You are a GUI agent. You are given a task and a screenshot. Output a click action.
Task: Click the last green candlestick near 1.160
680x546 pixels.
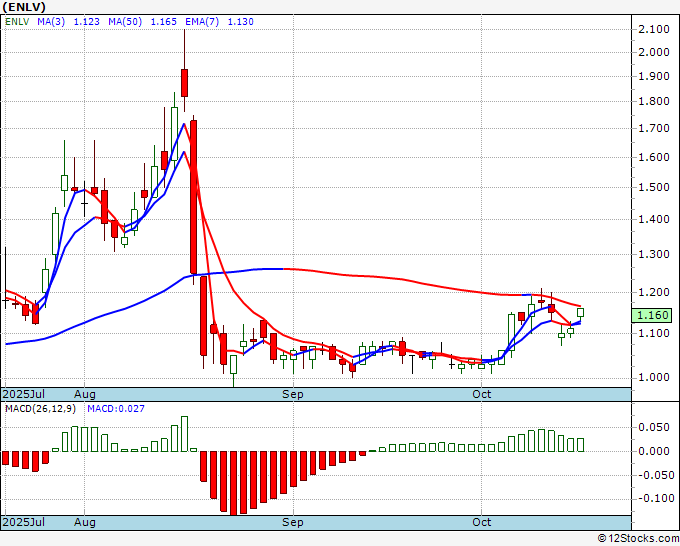[x=580, y=313]
